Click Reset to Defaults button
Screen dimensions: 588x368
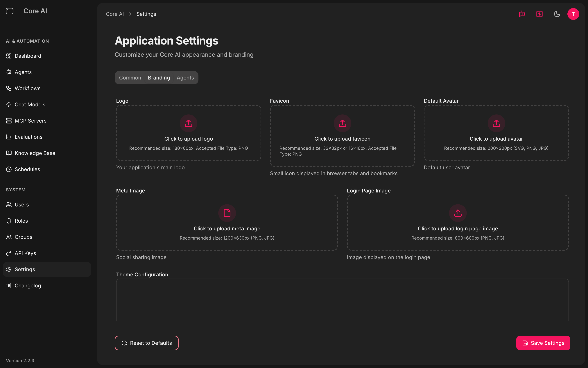tap(146, 343)
